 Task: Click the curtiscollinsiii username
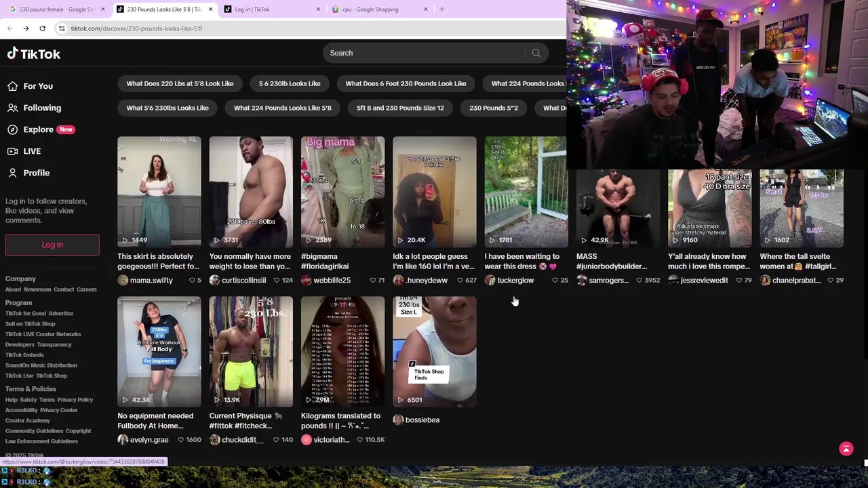pos(243,280)
